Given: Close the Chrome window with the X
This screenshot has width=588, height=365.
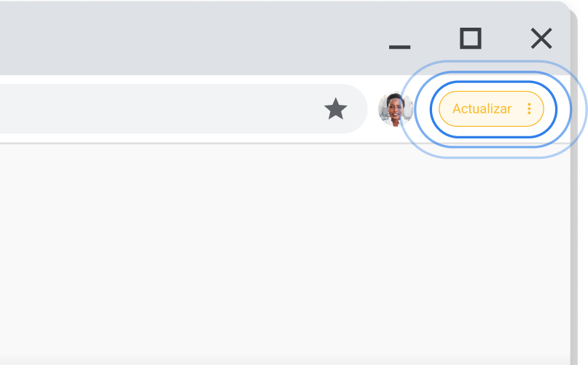Looking at the screenshot, I should coord(541,39).
